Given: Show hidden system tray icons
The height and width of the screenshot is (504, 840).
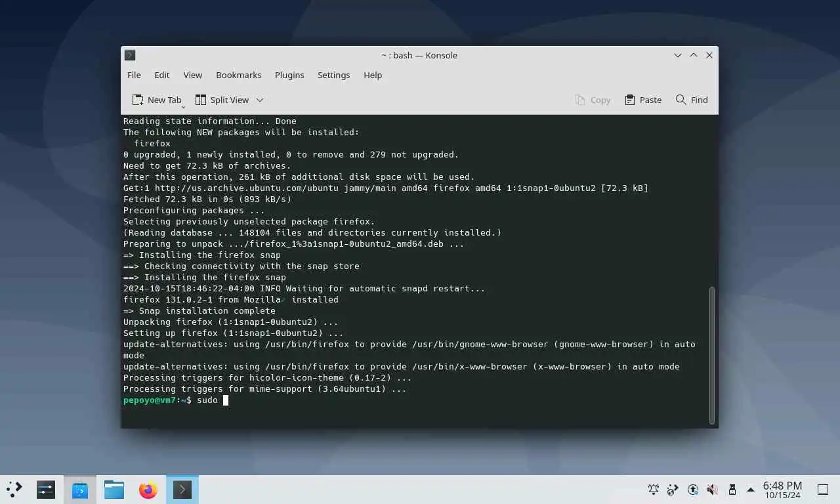Looking at the screenshot, I should [x=751, y=490].
